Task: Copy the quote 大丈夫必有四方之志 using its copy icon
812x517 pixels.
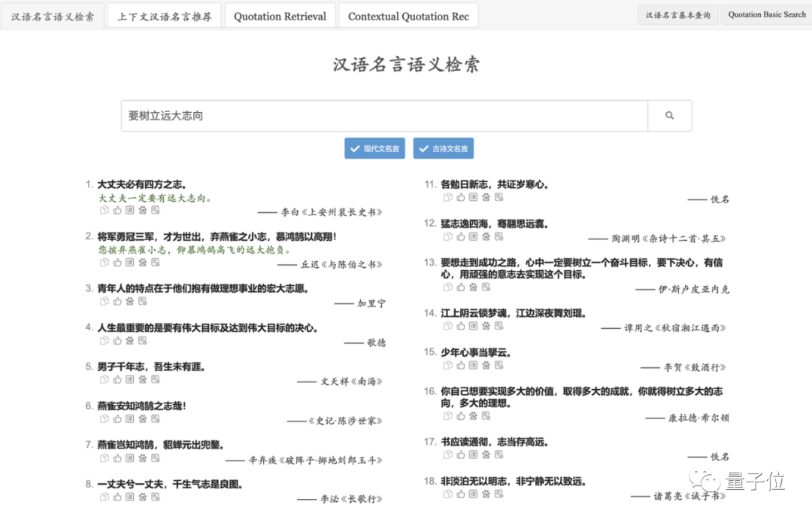Action: 105,211
